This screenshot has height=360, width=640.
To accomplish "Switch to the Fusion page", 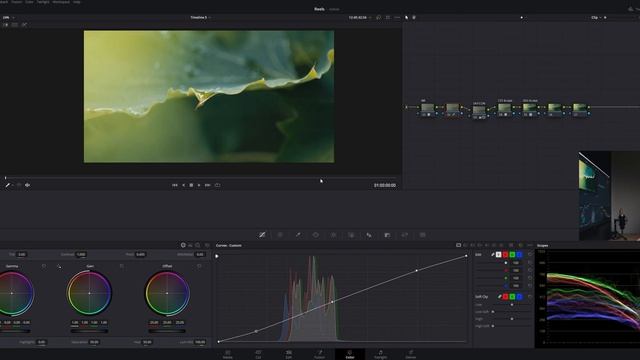I will pyautogui.click(x=320, y=354).
